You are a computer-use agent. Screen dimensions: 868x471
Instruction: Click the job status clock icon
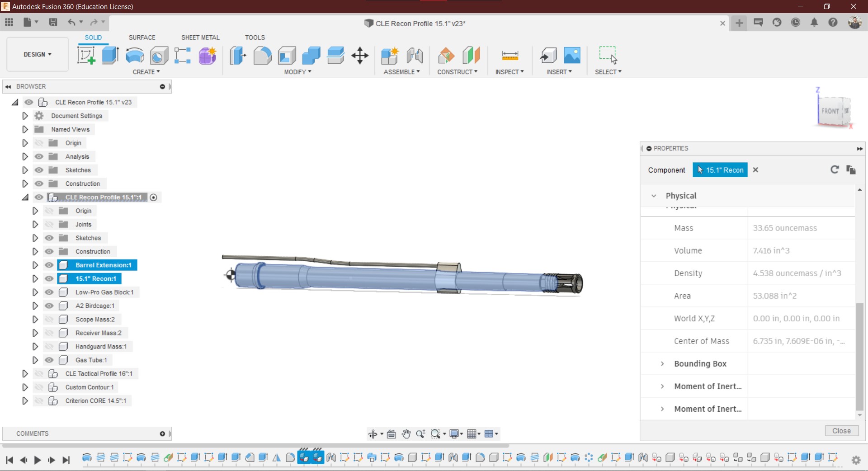click(x=796, y=22)
